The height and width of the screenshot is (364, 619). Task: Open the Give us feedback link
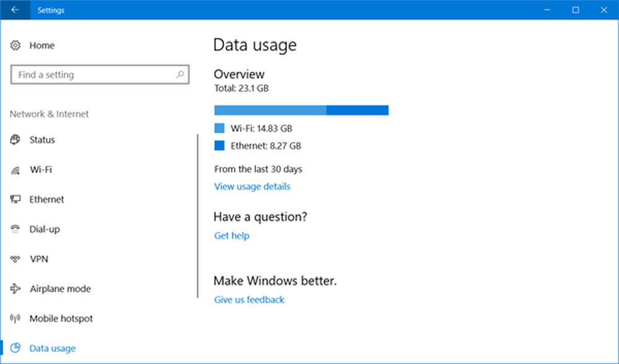pos(249,300)
